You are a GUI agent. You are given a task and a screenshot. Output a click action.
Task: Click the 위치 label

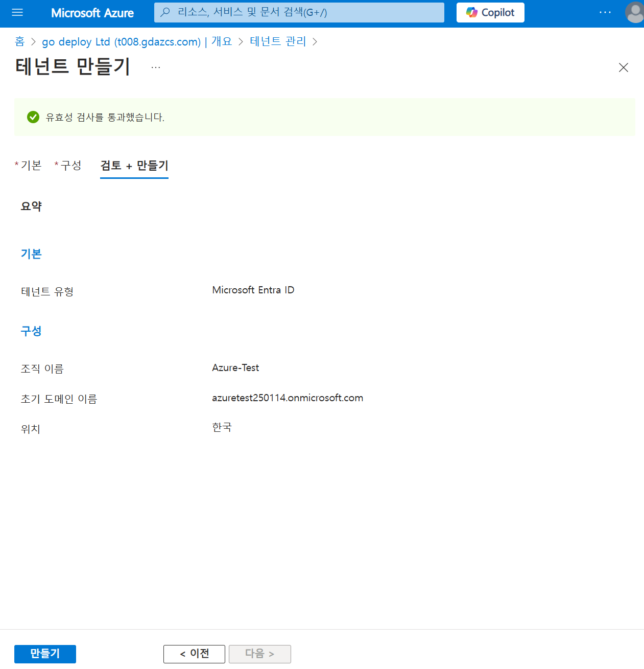pos(30,429)
